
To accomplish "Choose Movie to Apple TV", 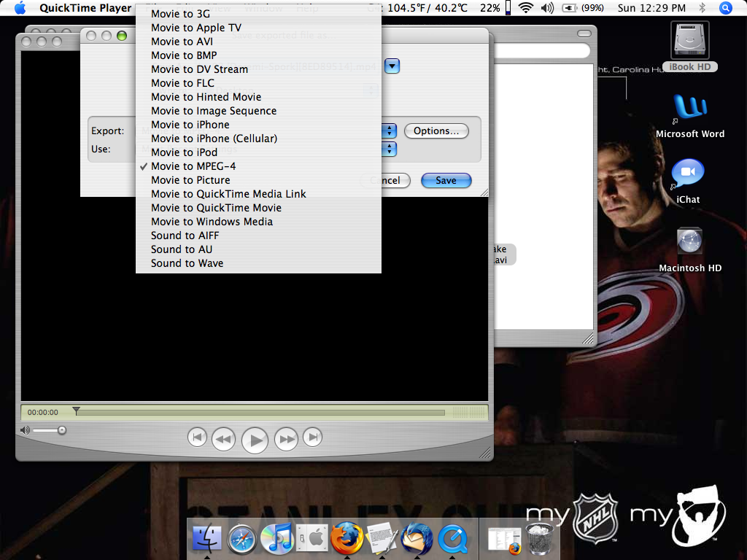I will point(258,28).
